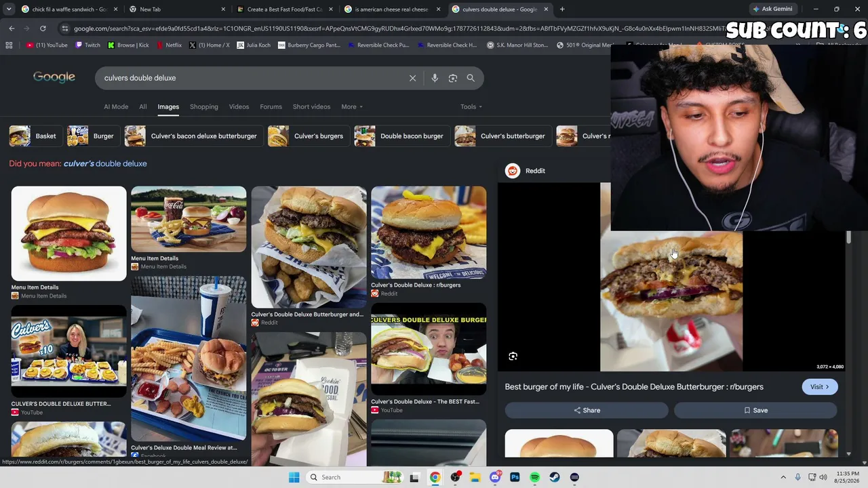Switch to the AI Mode tab

pyautogui.click(x=116, y=106)
